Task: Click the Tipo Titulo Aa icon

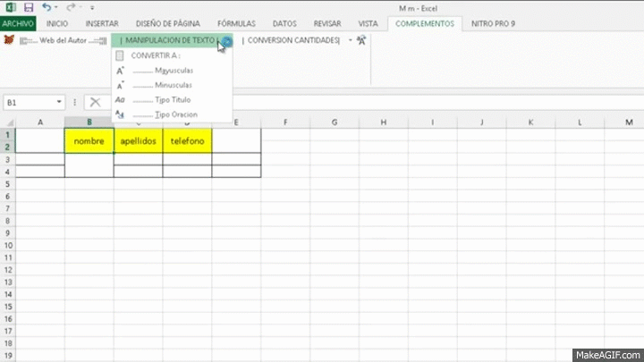Action: tap(120, 100)
